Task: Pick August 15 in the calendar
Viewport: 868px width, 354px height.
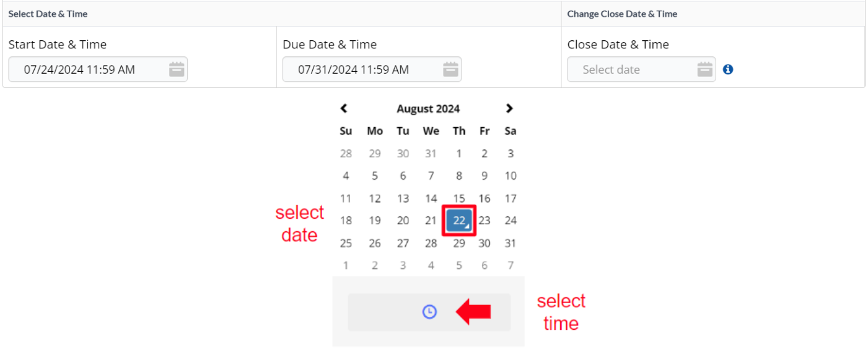Action: [459, 198]
